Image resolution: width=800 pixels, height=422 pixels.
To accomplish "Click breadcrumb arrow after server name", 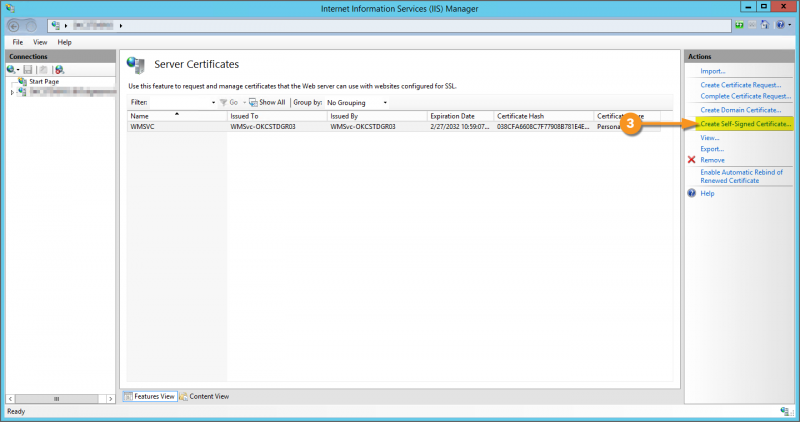I will coord(121,26).
